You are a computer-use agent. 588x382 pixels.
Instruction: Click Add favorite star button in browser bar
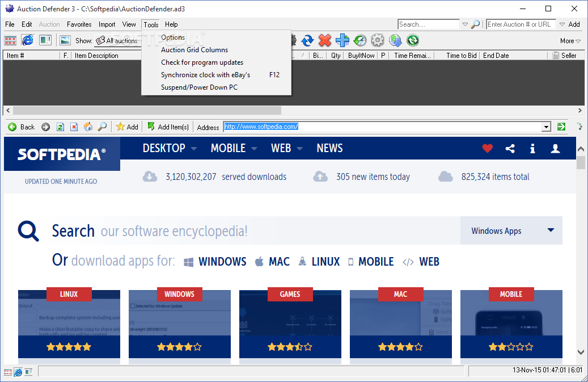[x=127, y=127]
